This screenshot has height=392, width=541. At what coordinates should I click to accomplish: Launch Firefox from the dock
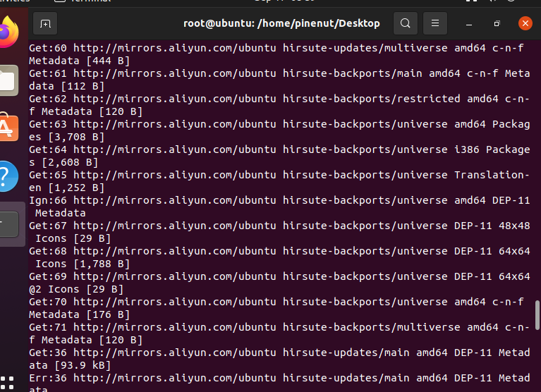tap(9, 32)
